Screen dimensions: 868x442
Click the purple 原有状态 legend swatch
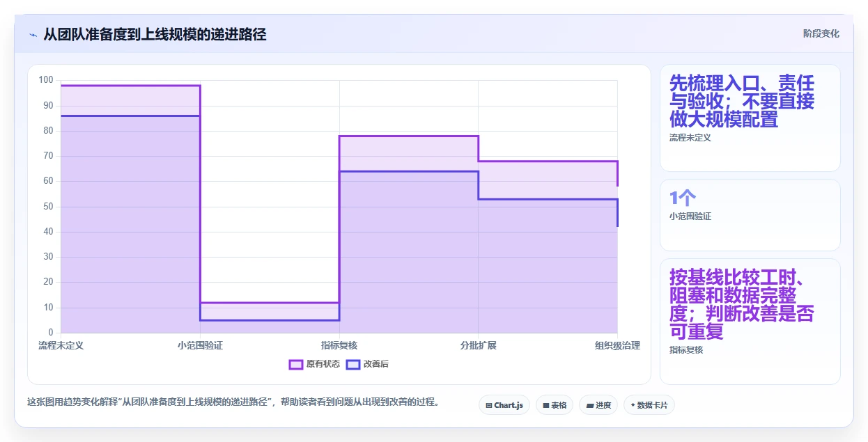point(295,364)
